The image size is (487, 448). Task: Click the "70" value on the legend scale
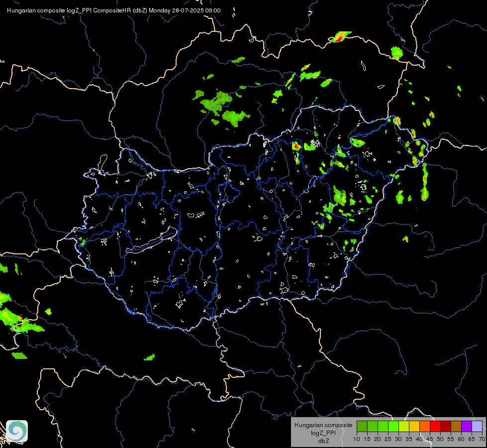pos(482,439)
